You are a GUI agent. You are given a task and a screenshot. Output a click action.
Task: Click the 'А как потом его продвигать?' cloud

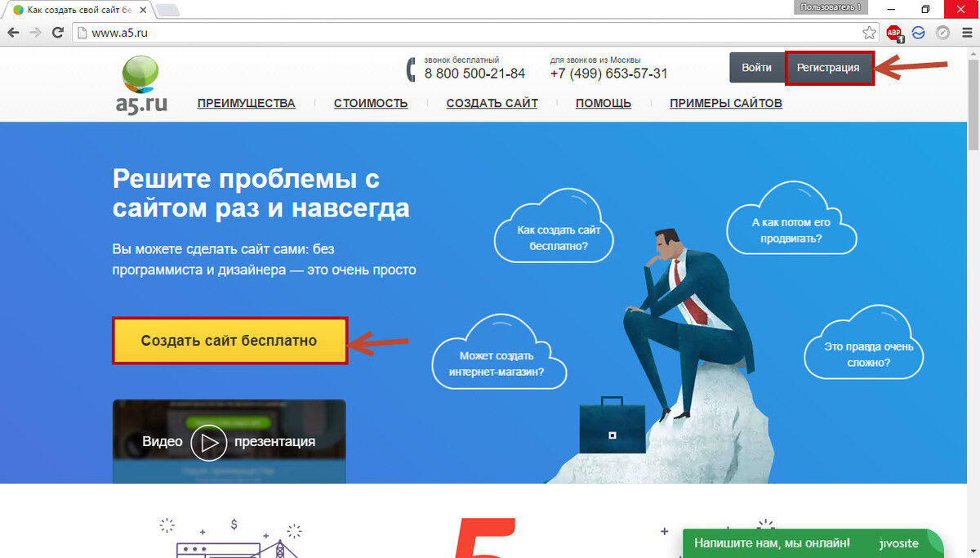tap(791, 219)
